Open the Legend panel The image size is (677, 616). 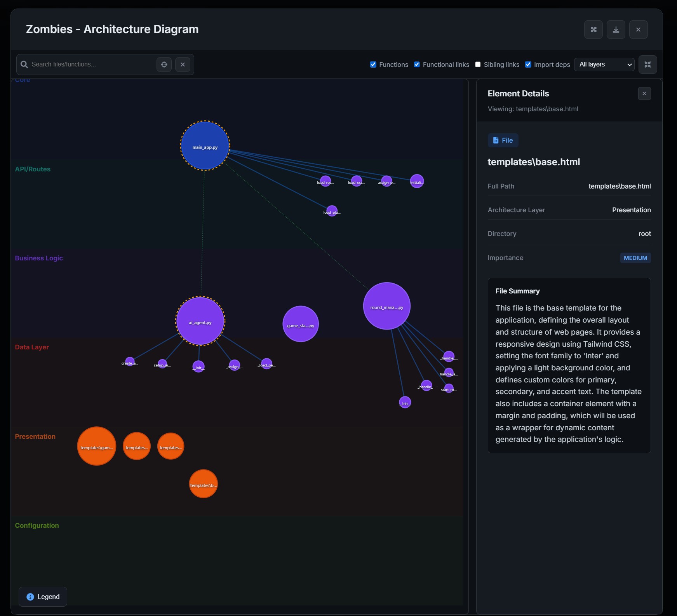point(43,597)
